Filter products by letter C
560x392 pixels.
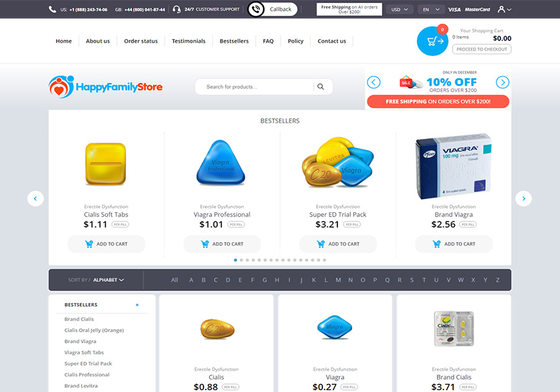[216, 280]
